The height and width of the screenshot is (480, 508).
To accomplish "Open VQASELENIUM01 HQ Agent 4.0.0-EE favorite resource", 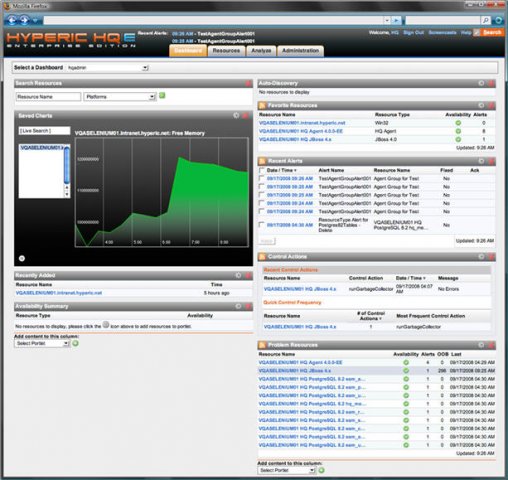I will click(300, 131).
